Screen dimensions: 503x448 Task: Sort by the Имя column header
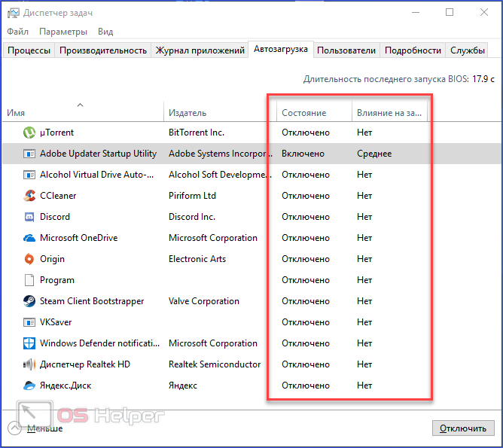(x=83, y=112)
